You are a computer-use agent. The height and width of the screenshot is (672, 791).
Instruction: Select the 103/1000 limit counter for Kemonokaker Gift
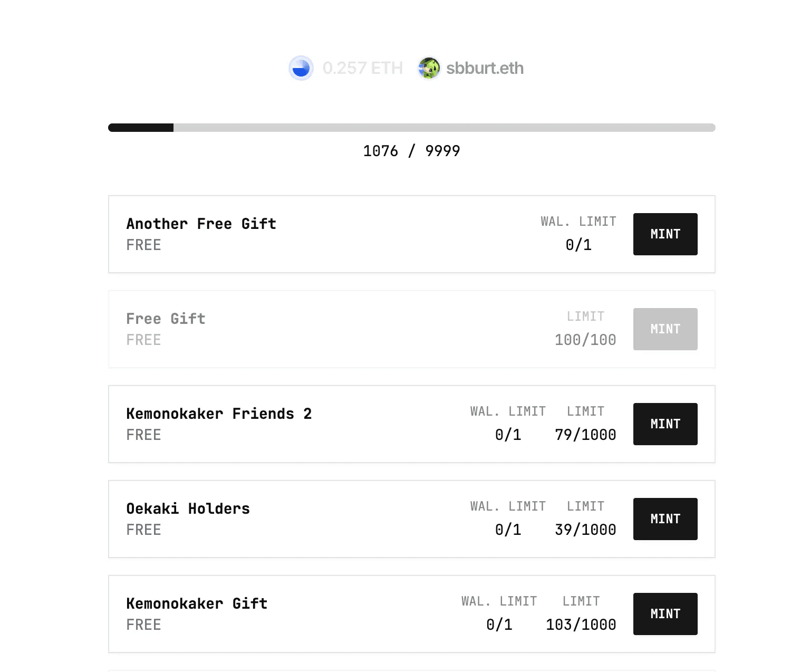(x=580, y=624)
